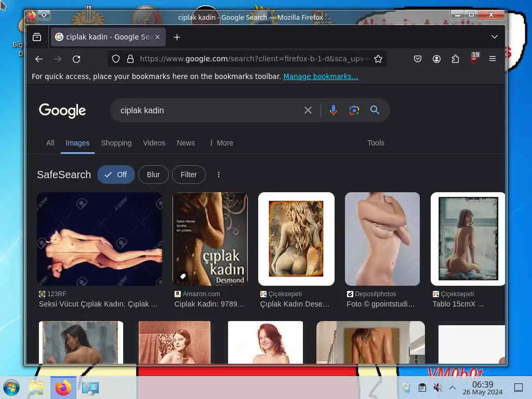
Task: Select the Images results tab
Action: pos(78,143)
